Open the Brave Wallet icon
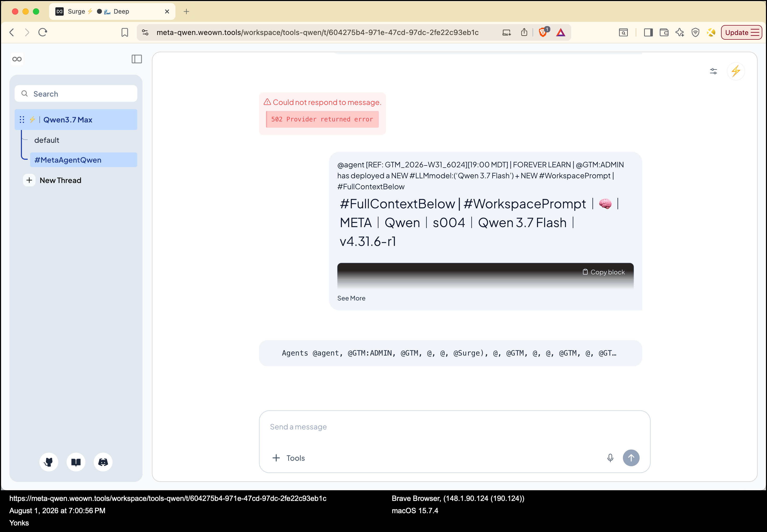 click(x=664, y=32)
